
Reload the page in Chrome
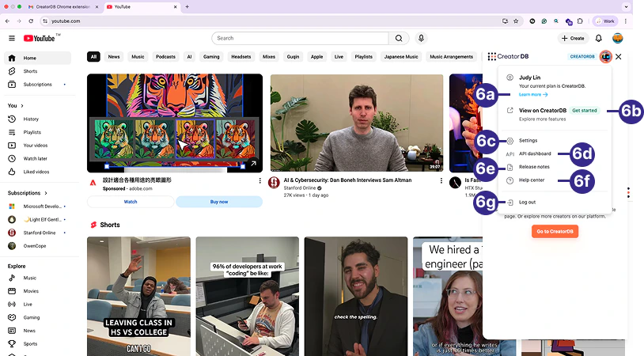click(31, 21)
